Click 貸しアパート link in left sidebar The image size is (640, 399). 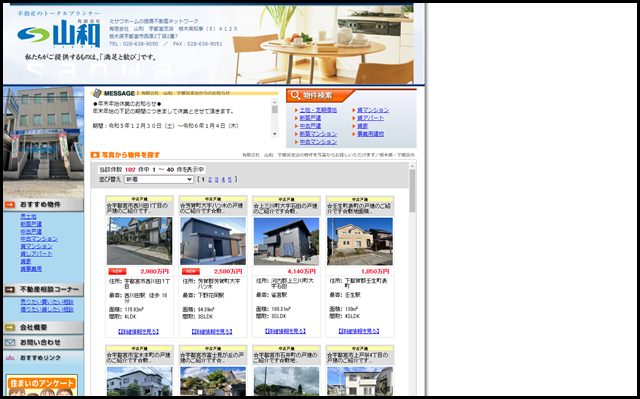tap(36, 254)
